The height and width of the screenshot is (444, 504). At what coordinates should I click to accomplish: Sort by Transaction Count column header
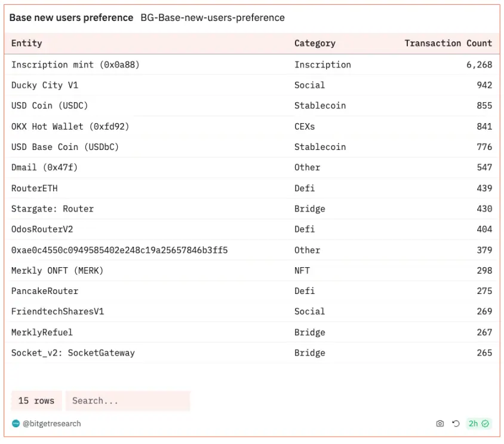click(448, 43)
